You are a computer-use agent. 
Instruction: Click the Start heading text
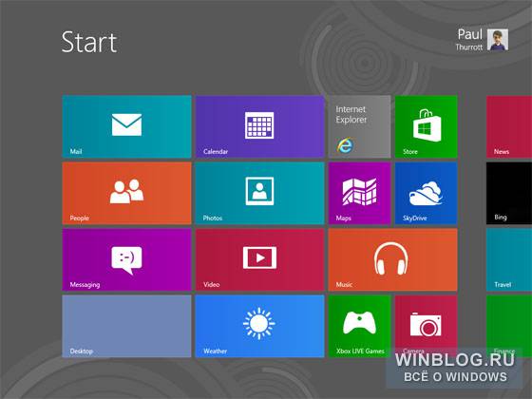pos(89,42)
